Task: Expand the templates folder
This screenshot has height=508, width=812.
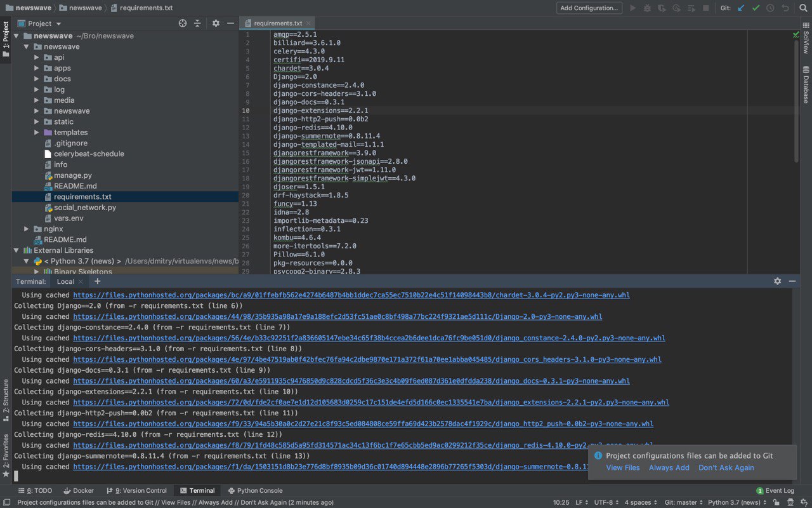Action: (x=37, y=132)
